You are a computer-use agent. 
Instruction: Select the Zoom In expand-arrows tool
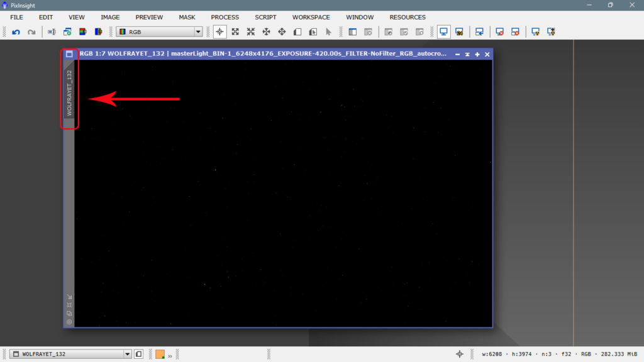(x=235, y=32)
